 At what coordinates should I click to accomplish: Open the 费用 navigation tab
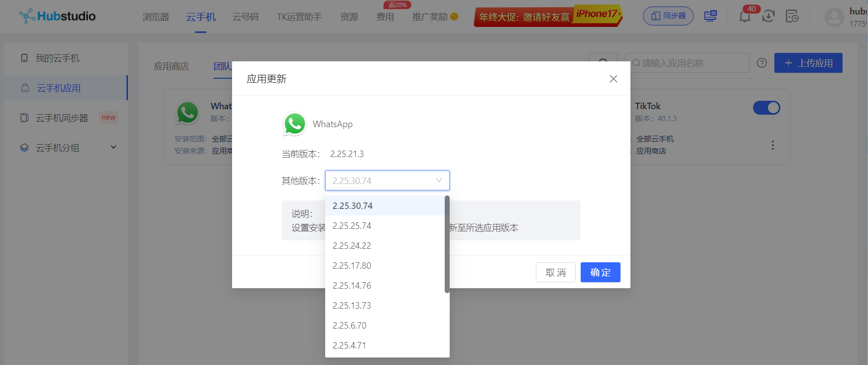pyautogui.click(x=385, y=17)
